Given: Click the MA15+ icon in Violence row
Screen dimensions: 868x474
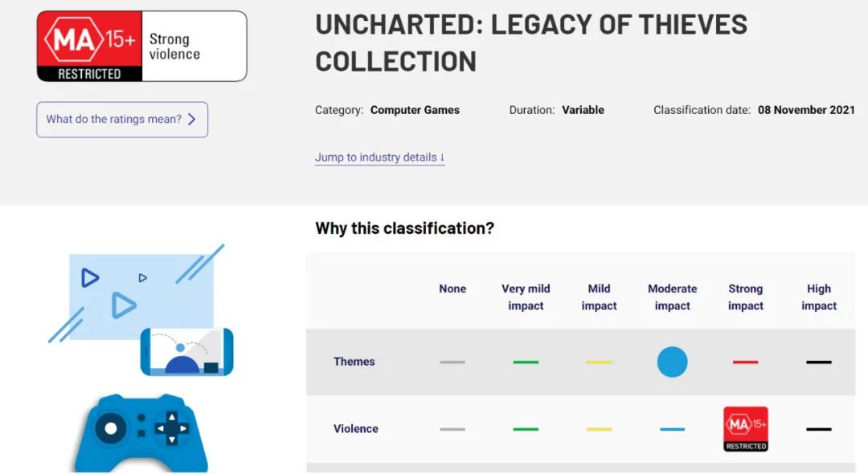Looking at the screenshot, I should (745, 429).
